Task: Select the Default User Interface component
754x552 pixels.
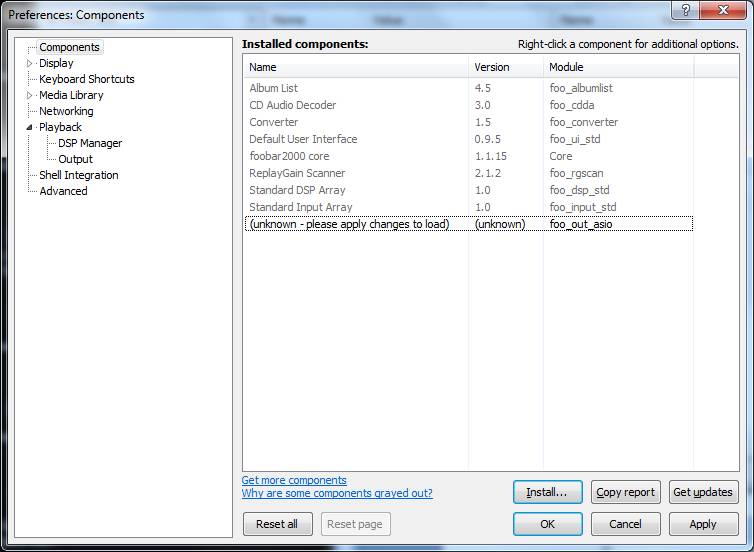Action: click(469, 139)
